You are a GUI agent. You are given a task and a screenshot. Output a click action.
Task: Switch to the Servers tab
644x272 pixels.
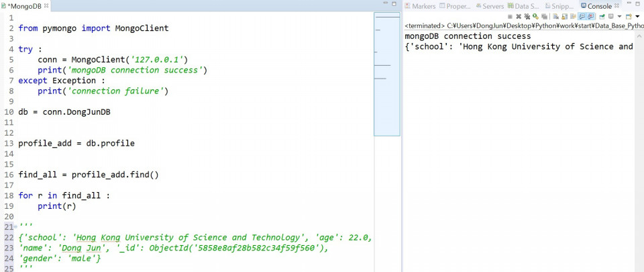490,6
